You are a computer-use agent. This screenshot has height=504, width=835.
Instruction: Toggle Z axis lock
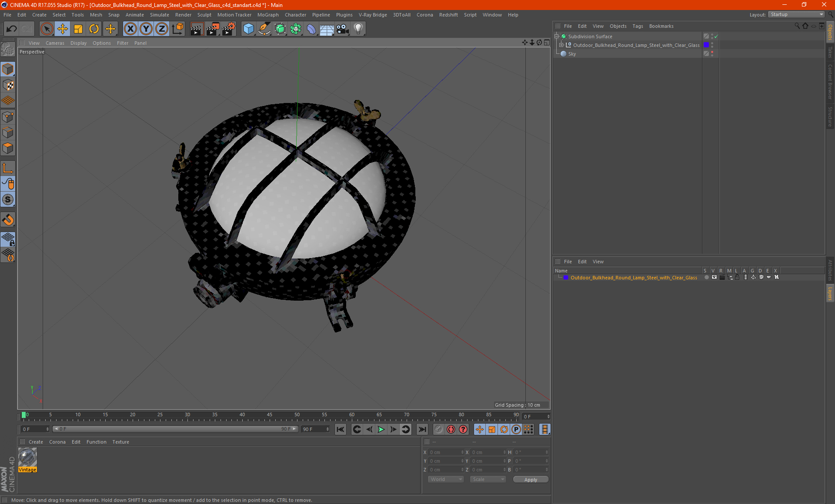pos(162,29)
